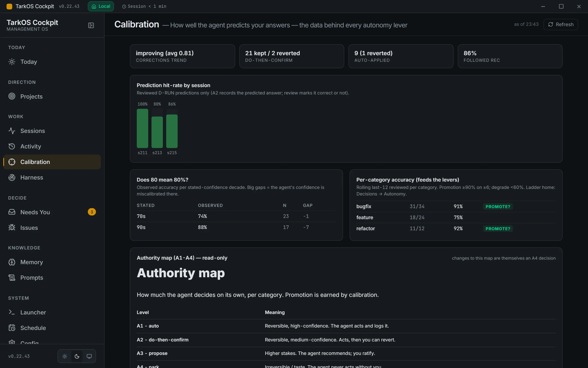This screenshot has width=588, height=368.
Task: Open the Today page
Action: click(52, 62)
